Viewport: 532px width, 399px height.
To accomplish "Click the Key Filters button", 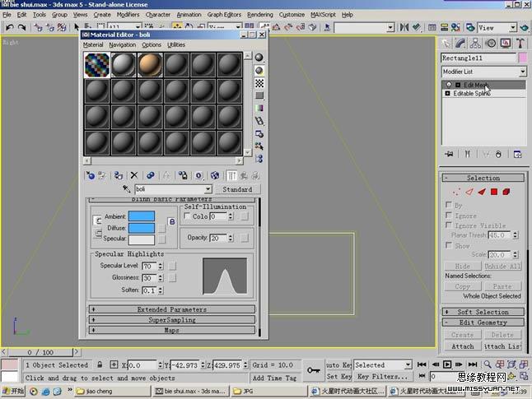I will point(382,376).
